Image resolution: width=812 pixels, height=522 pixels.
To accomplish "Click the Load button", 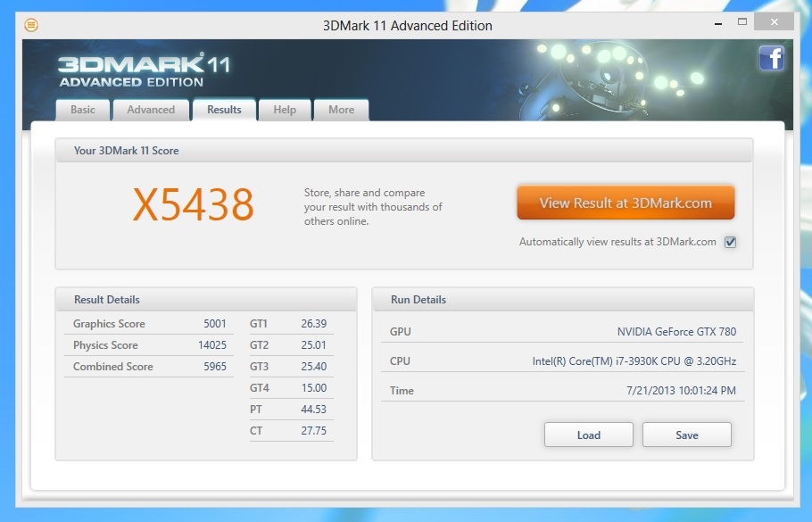I will click(x=589, y=435).
